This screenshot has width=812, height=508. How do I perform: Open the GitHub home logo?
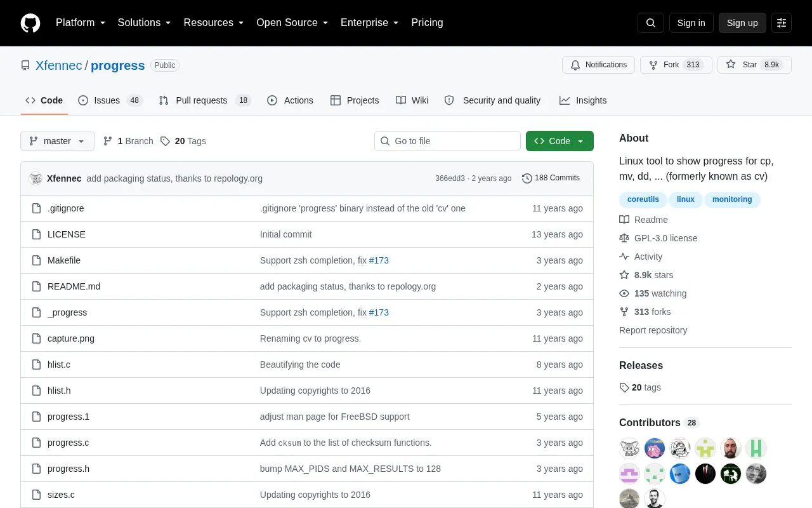coord(30,23)
